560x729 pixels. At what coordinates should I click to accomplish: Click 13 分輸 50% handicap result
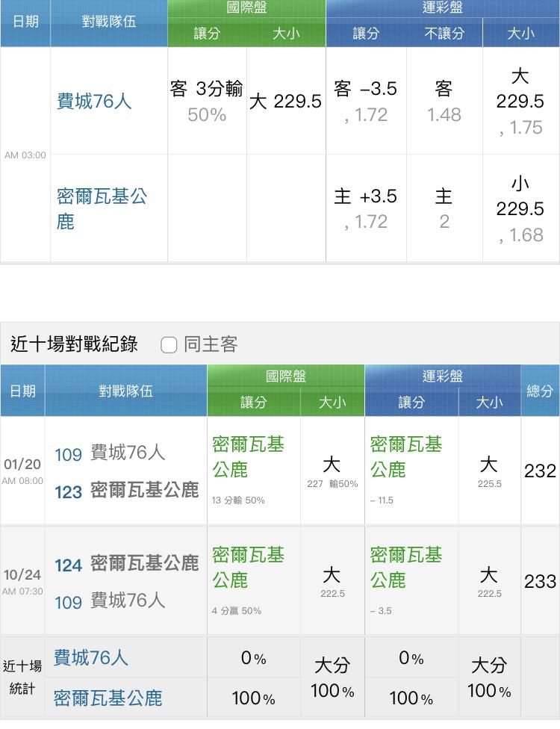[238, 500]
